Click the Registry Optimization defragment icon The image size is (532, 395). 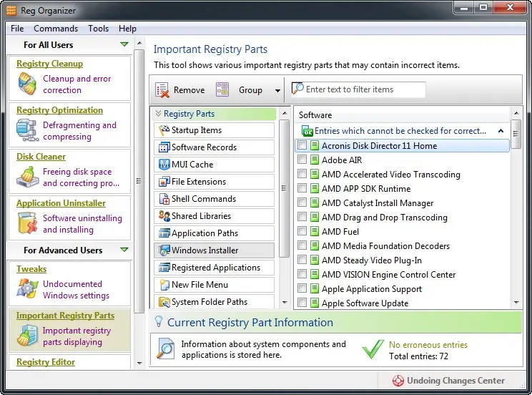(26, 130)
